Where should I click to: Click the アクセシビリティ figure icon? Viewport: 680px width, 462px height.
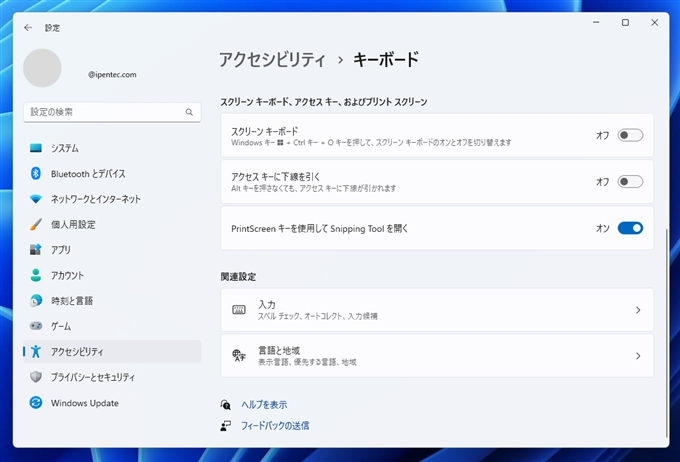pyautogui.click(x=36, y=351)
